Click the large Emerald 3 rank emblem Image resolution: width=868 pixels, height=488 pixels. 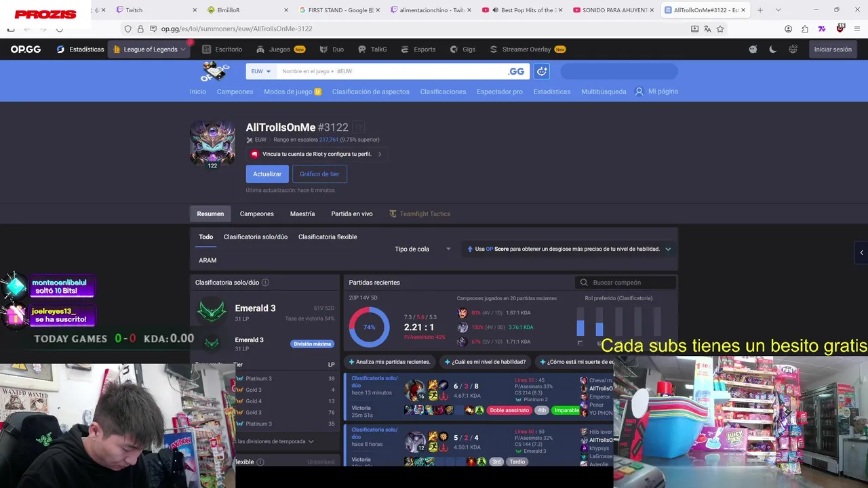tap(212, 312)
